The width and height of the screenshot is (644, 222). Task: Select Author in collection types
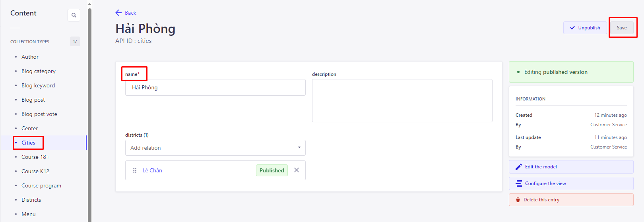click(x=30, y=57)
